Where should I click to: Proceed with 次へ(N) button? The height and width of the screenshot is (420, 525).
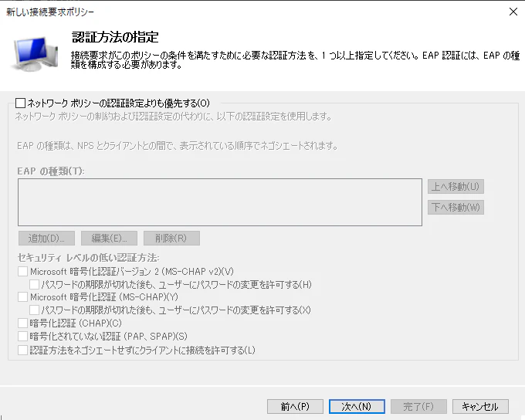point(357,407)
